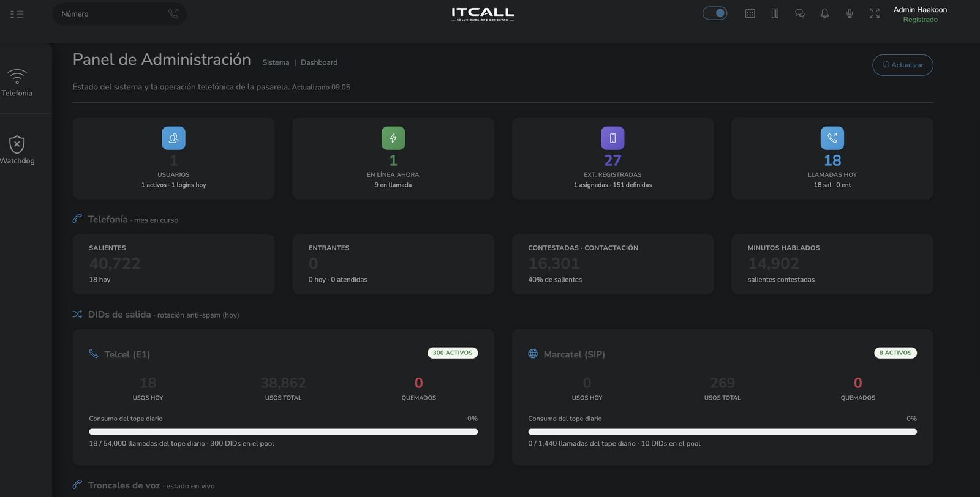
Task: Click the Troncales de voz phone icon
Action: [x=77, y=485]
